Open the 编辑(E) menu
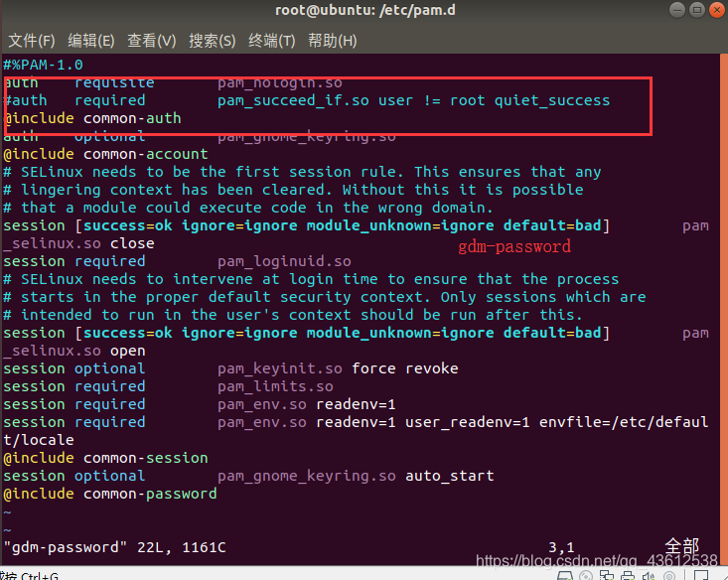The width and height of the screenshot is (728, 580). pyautogui.click(x=91, y=41)
